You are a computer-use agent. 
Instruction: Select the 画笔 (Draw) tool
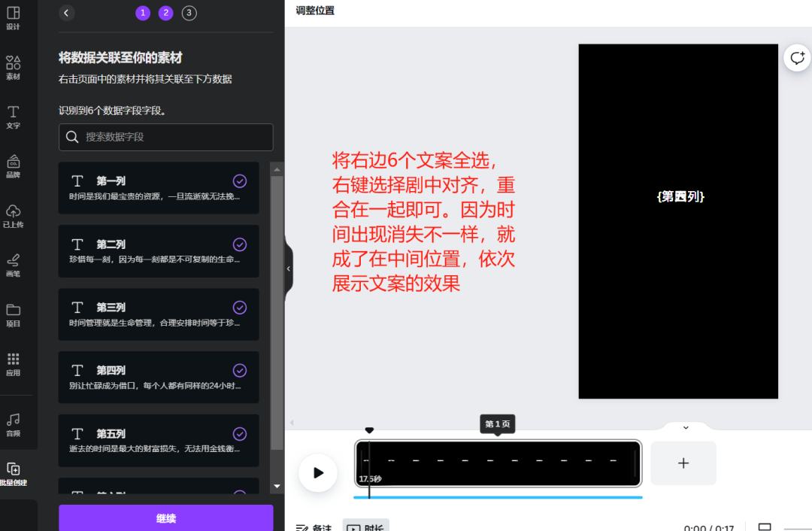[13, 267]
